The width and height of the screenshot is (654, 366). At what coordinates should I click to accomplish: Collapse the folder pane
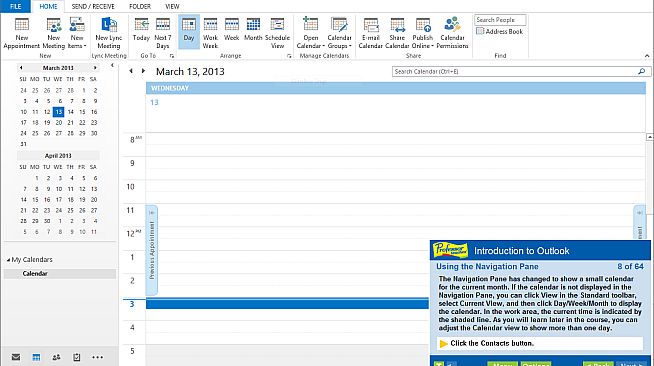(112, 65)
